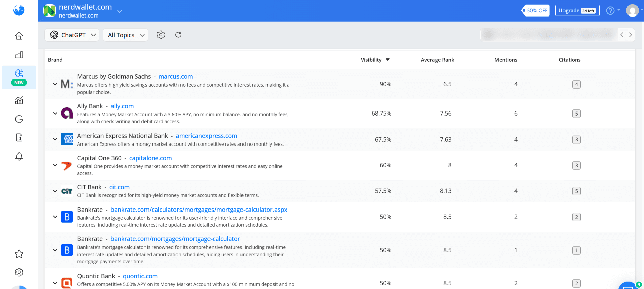
Task: Click the 7.63 average rank for American Express
Action: pos(446,139)
